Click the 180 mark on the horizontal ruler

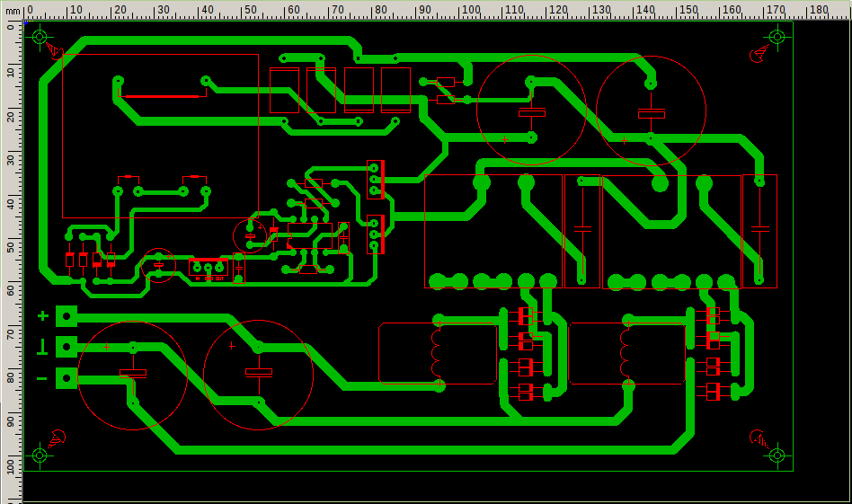tap(819, 10)
